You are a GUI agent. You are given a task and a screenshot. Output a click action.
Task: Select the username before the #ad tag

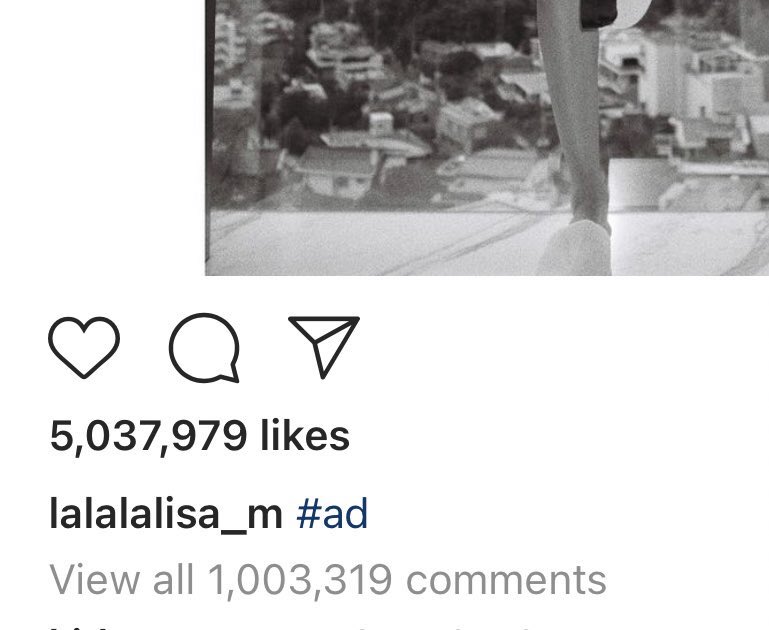pyautogui.click(x=166, y=514)
